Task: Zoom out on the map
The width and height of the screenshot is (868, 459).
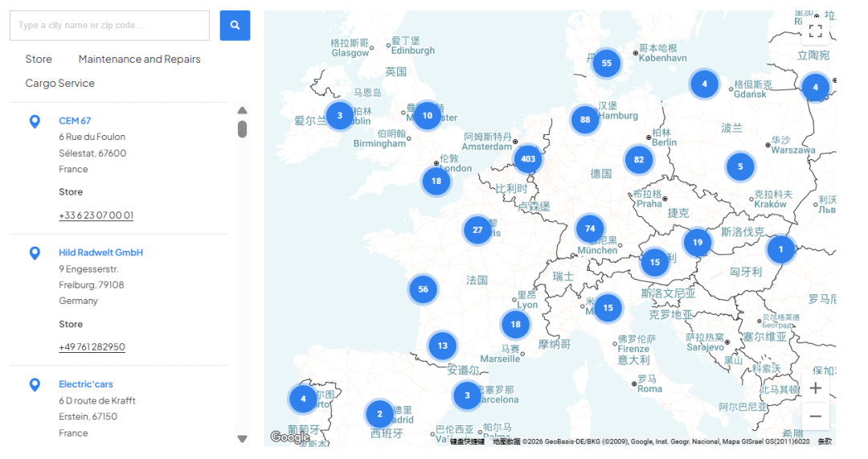Action: 815,416
